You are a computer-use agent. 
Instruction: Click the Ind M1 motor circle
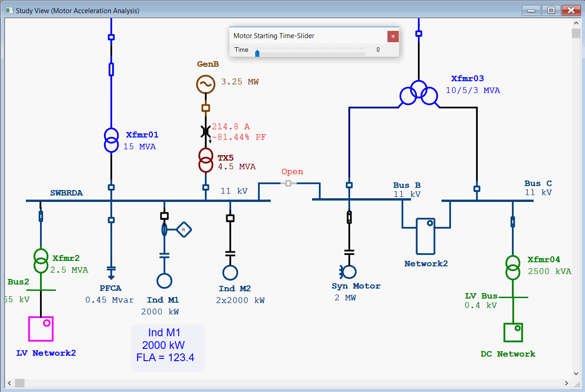pyautogui.click(x=164, y=281)
